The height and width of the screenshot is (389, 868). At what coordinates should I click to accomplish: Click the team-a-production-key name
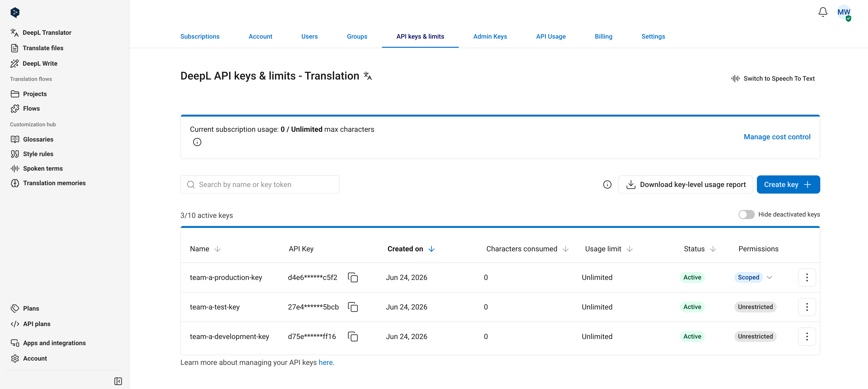click(226, 277)
